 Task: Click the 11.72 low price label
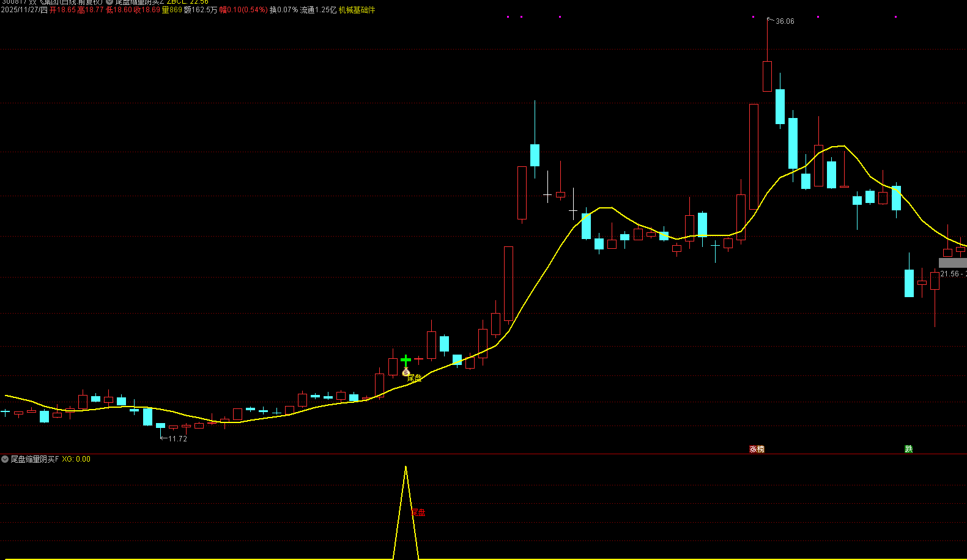177,439
